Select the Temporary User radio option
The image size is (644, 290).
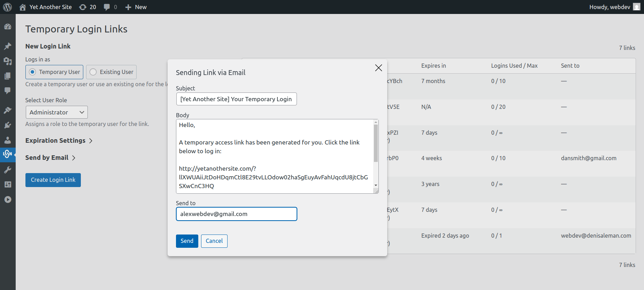coord(54,72)
